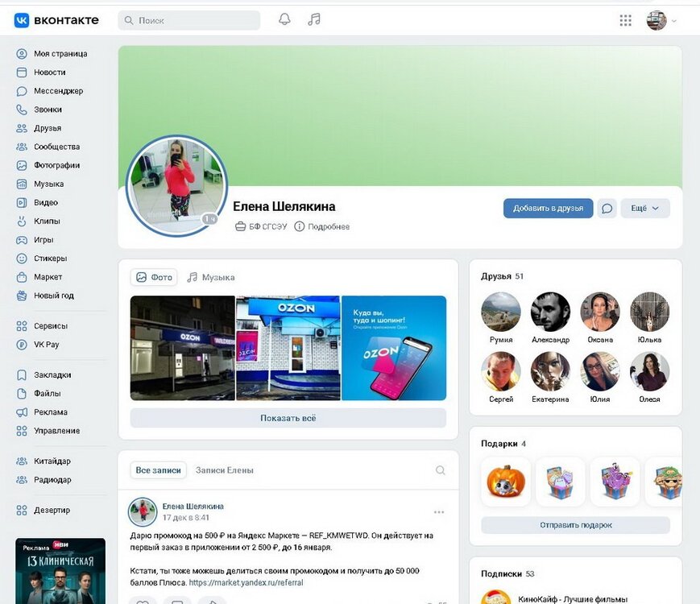Screen dimensions: 700x604
Task: Switch to the Музыка tab
Action: coord(211,277)
